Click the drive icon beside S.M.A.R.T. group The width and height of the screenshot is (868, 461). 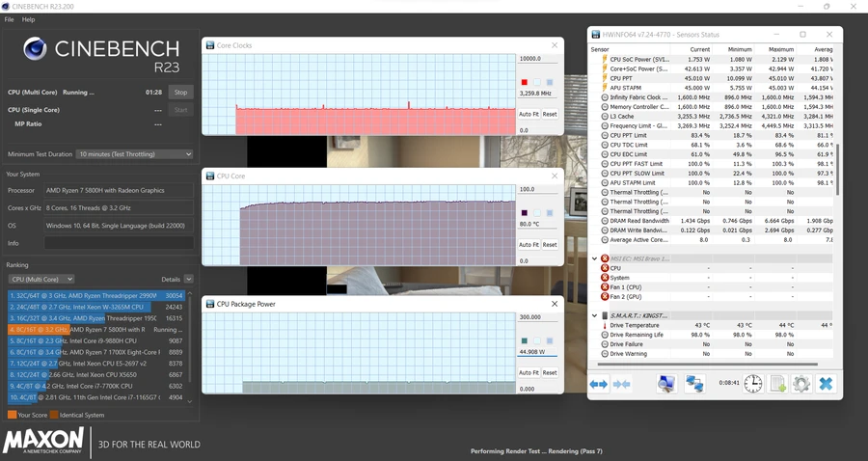[605, 315]
